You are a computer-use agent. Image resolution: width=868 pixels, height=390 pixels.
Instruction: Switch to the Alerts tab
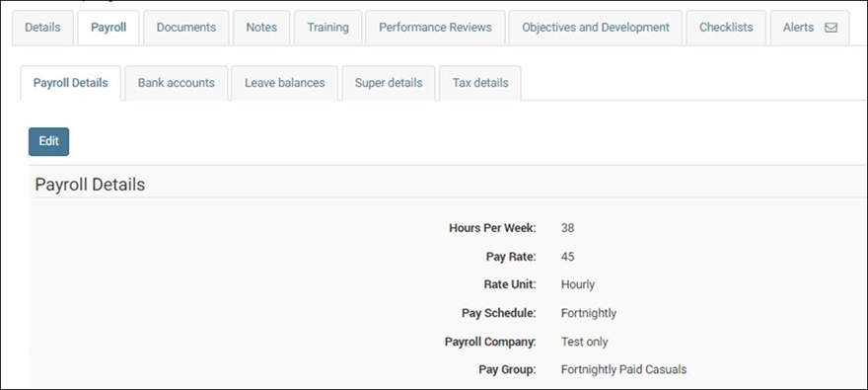pyautogui.click(x=810, y=28)
